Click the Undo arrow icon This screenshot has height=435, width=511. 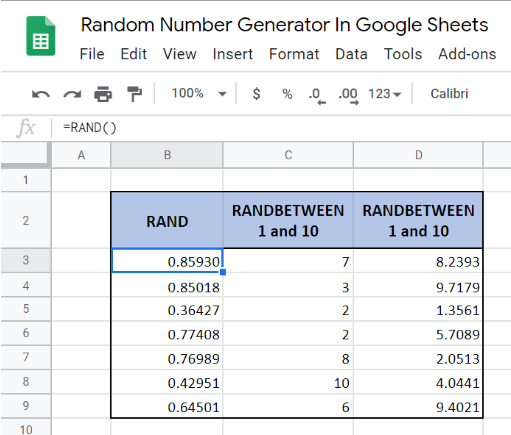[41, 95]
